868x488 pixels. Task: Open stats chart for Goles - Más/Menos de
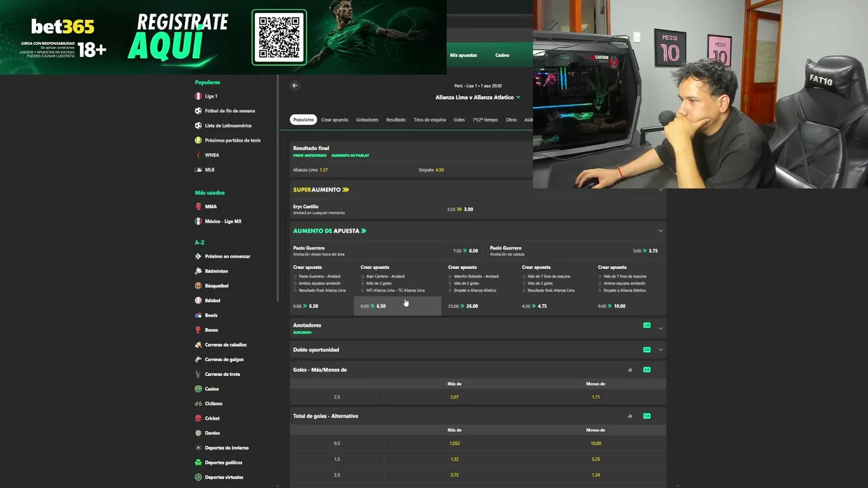tap(630, 370)
